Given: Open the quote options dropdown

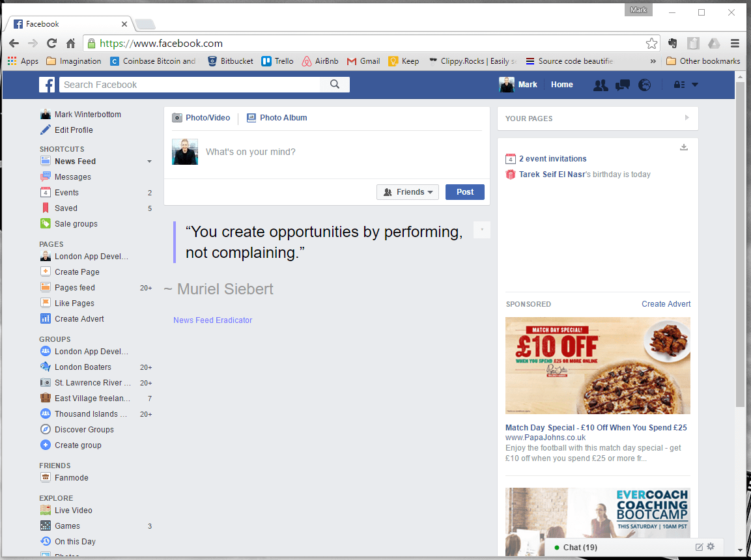Looking at the screenshot, I should (x=482, y=230).
